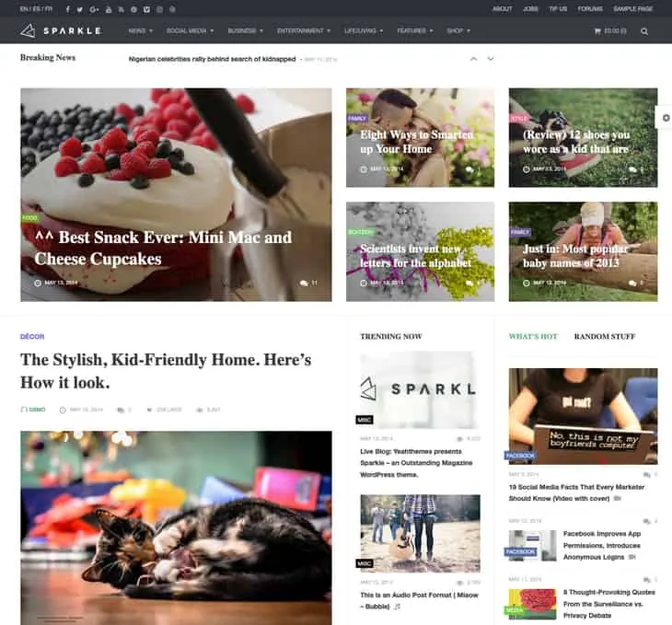Open the 12 shoes you wore as a kid review
The height and width of the screenshot is (625, 672).
576,142
